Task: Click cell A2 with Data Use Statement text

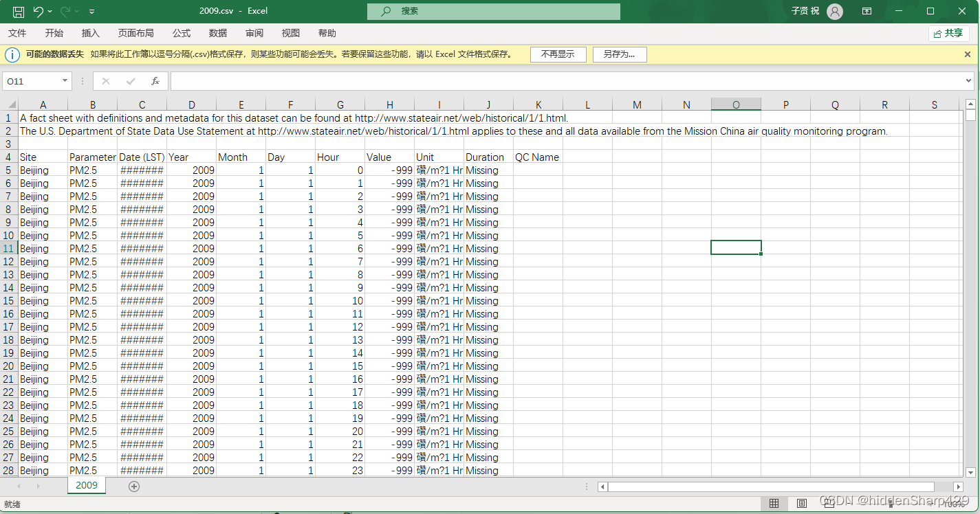Action: pos(43,131)
